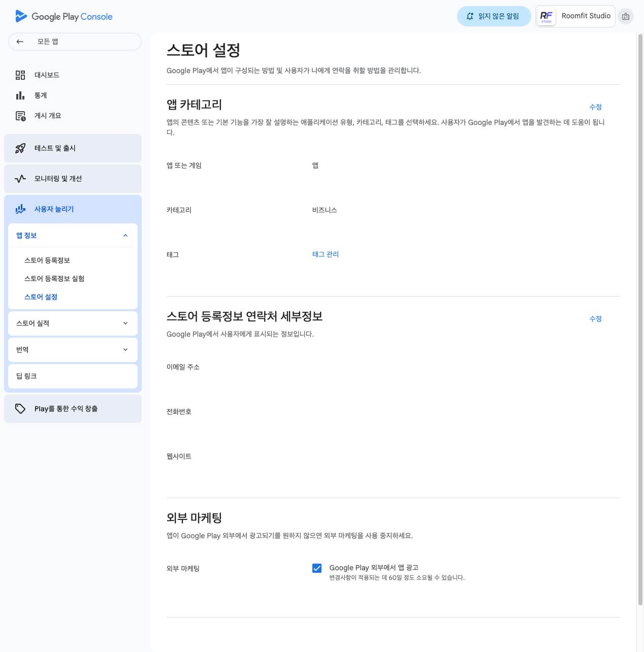Open the 딥 링크 item
644x652 pixels.
73,376
